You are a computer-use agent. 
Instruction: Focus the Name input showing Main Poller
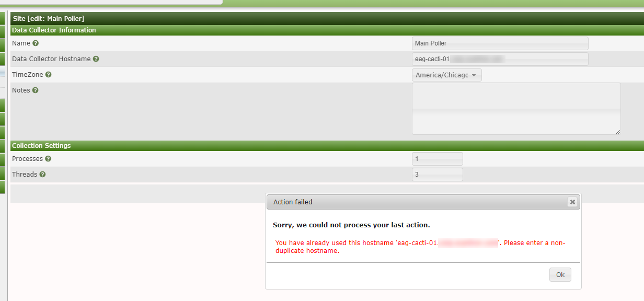point(499,43)
